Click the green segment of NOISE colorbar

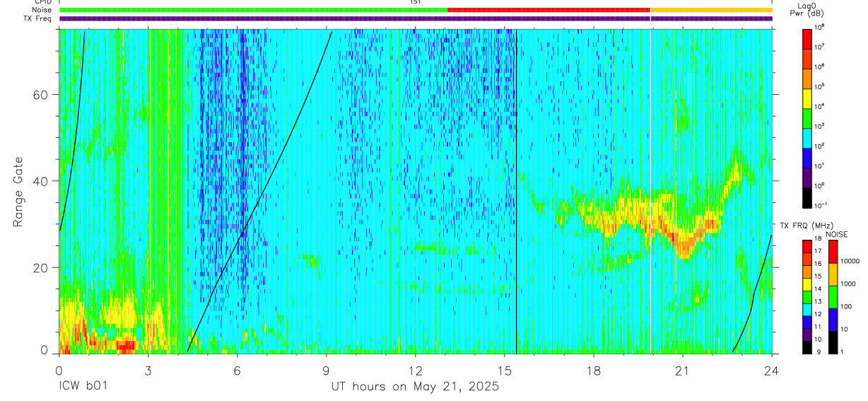coord(833,297)
